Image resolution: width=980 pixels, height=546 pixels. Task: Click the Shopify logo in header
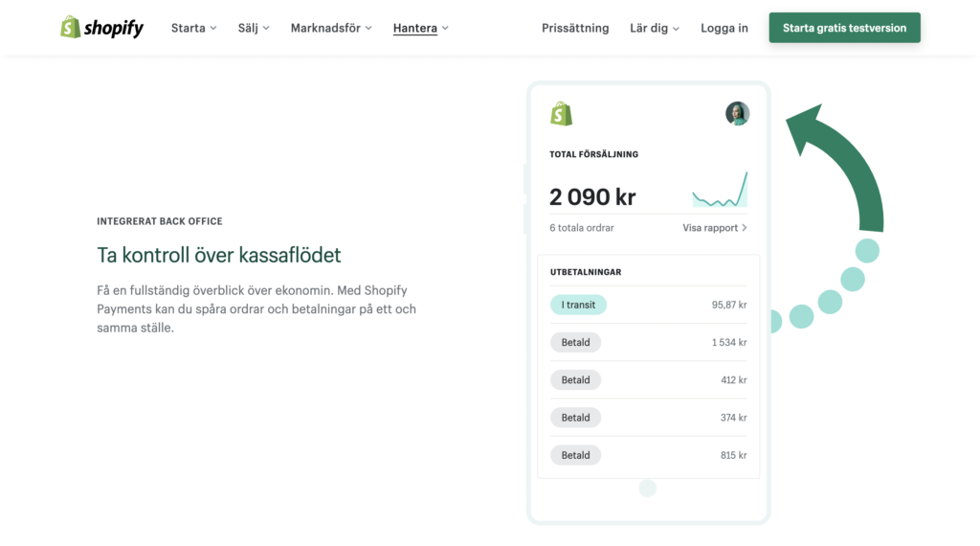[x=101, y=28]
